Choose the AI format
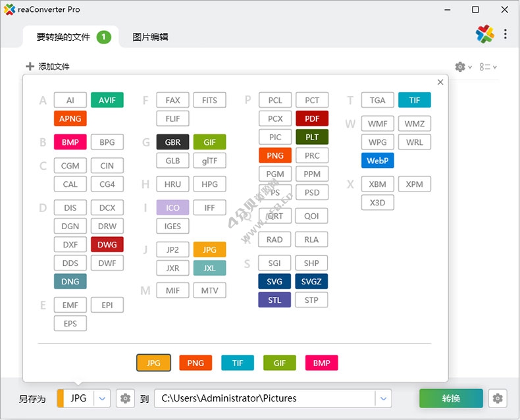 (x=70, y=100)
